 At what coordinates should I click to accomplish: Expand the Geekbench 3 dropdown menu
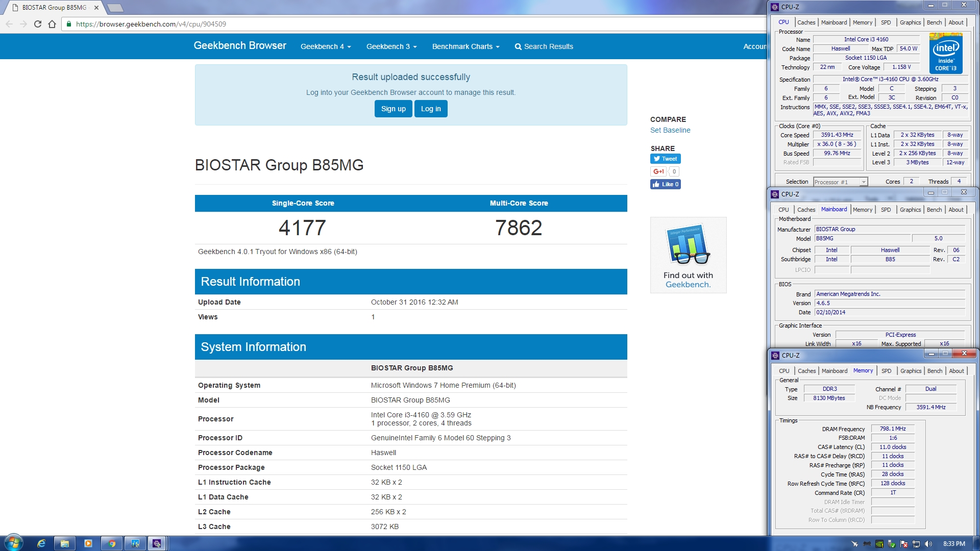click(391, 46)
